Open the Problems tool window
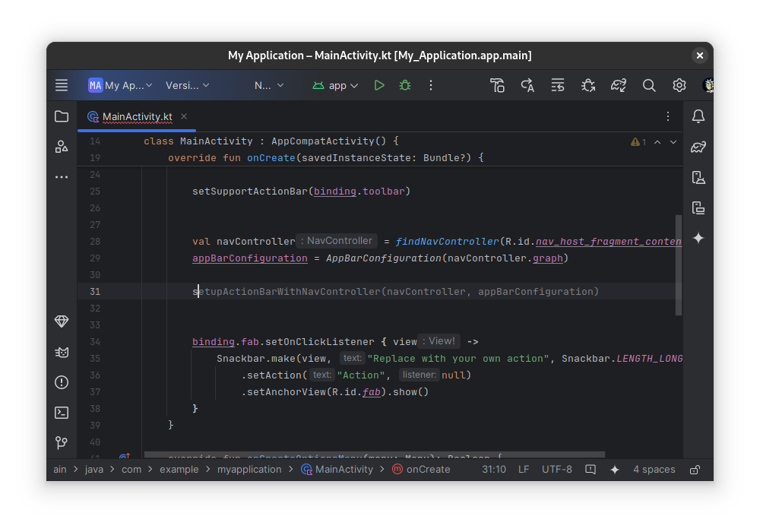The height and width of the screenshot is (532, 760). pos(61,382)
